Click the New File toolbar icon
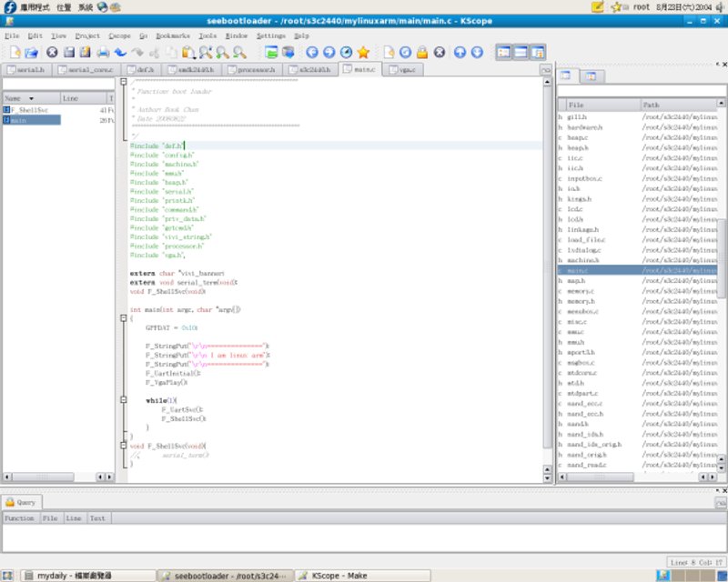Screen dimensions: 728x582 pos(15,53)
